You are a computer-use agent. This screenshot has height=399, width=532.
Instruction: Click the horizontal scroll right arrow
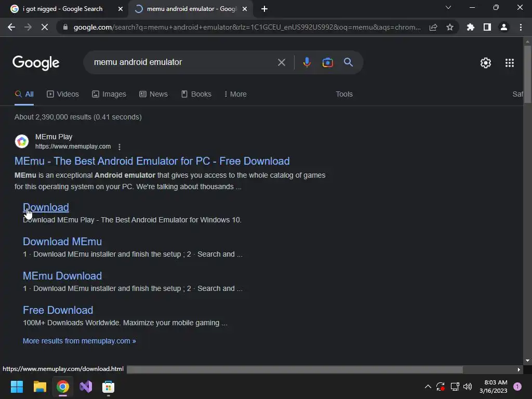(519, 369)
